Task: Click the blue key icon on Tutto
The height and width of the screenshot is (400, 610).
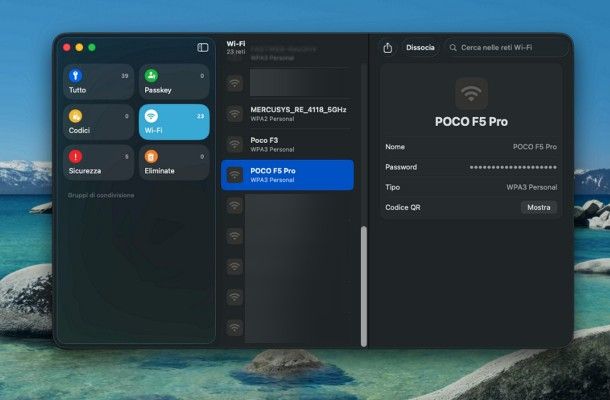Action: click(x=75, y=75)
